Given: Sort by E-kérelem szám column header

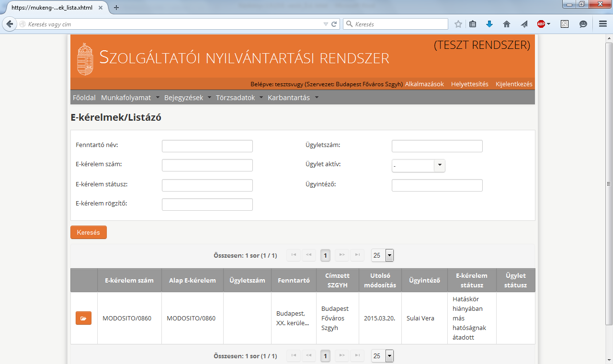Looking at the screenshot, I should pos(129,280).
